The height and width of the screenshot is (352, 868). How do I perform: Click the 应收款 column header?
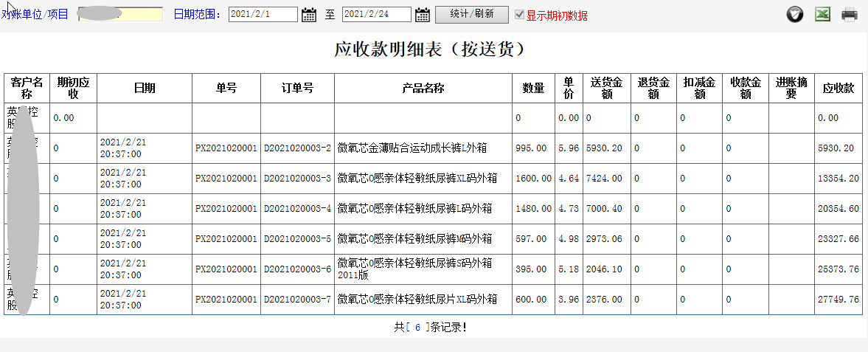point(839,89)
